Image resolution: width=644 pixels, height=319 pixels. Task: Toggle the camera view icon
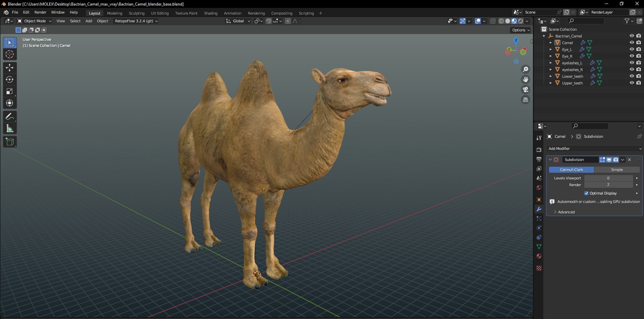(x=525, y=89)
